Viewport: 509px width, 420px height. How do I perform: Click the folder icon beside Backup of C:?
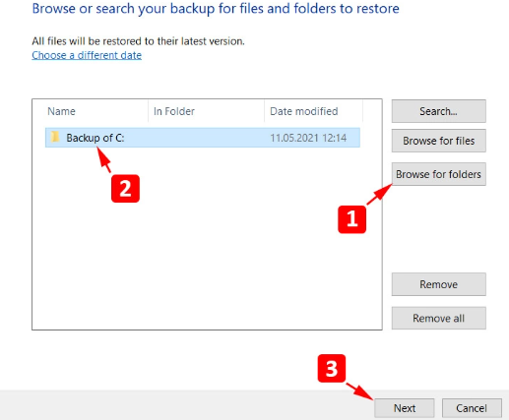tap(55, 137)
